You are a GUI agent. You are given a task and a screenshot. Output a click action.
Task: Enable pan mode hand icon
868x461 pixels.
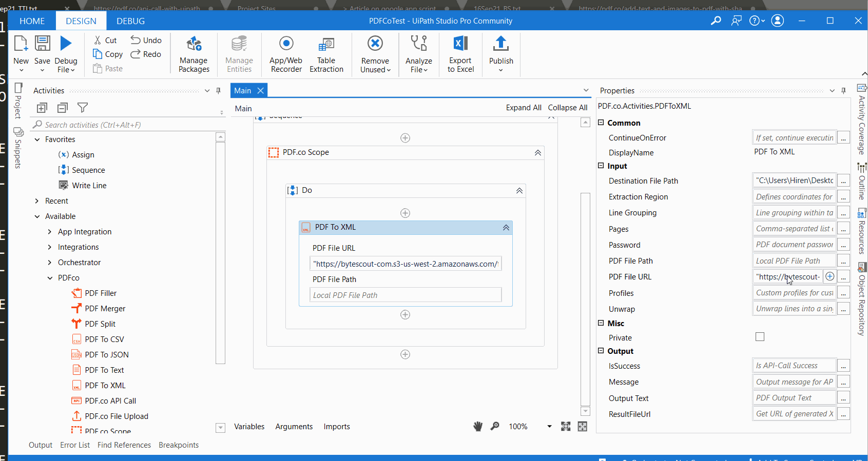478,426
